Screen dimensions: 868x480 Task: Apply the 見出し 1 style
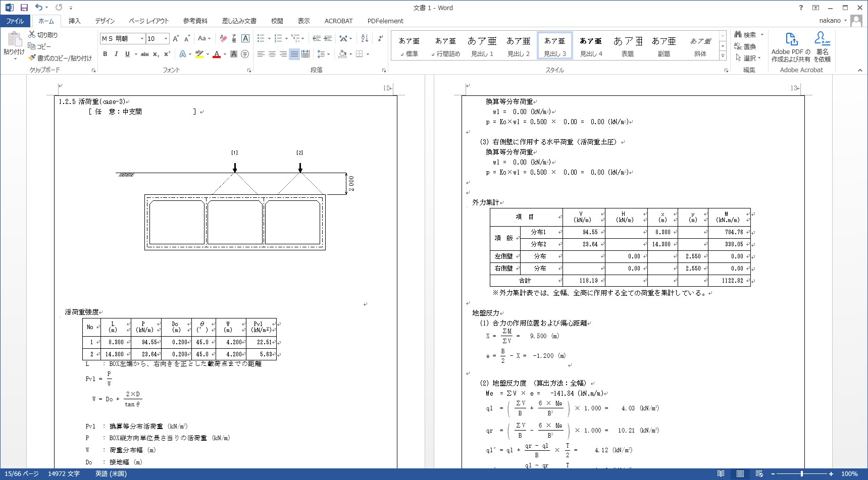tap(482, 46)
